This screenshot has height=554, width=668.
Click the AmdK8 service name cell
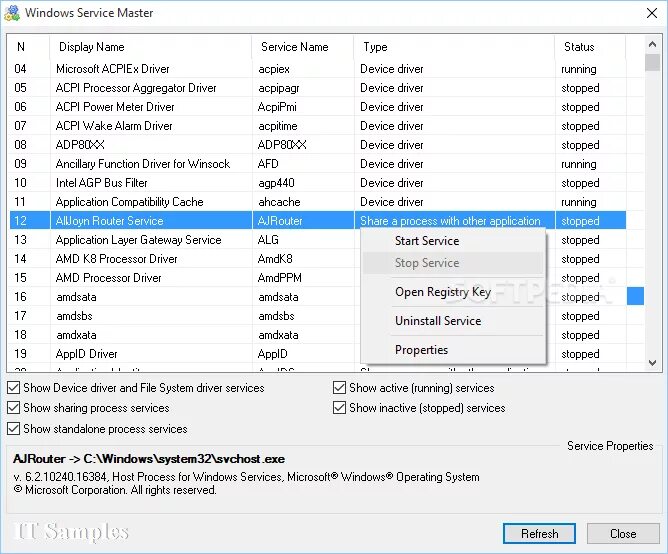pyautogui.click(x=303, y=259)
